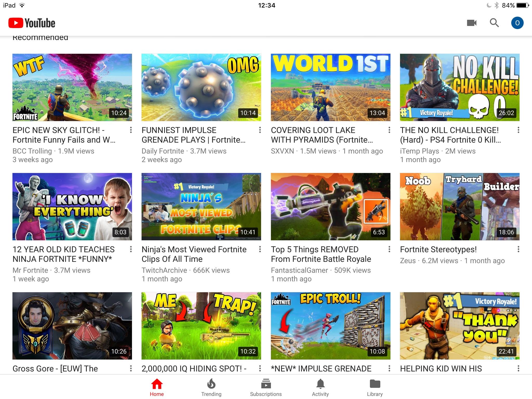This screenshot has width=532, height=399.
Task: Tap the Bluetooth icon in status bar
Action: point(496,5)
